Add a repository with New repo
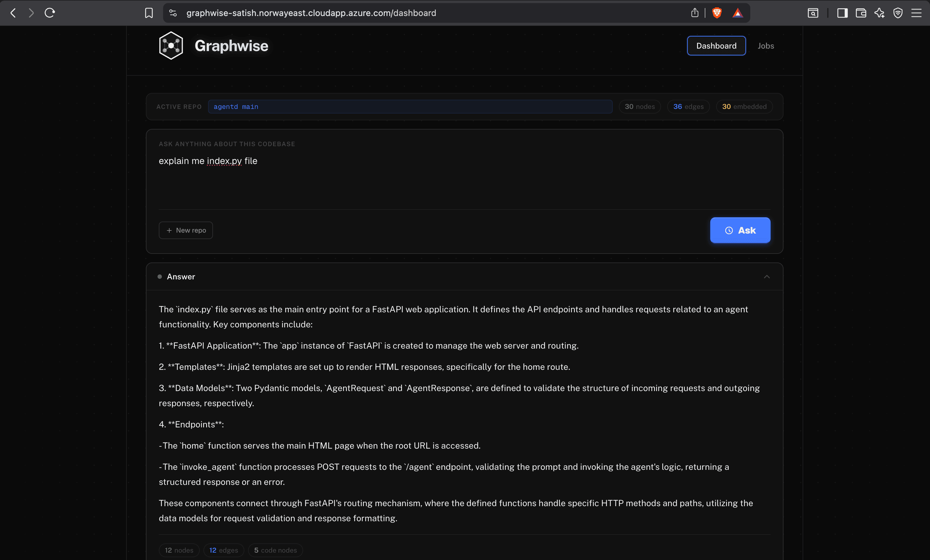 click(185, 230)
